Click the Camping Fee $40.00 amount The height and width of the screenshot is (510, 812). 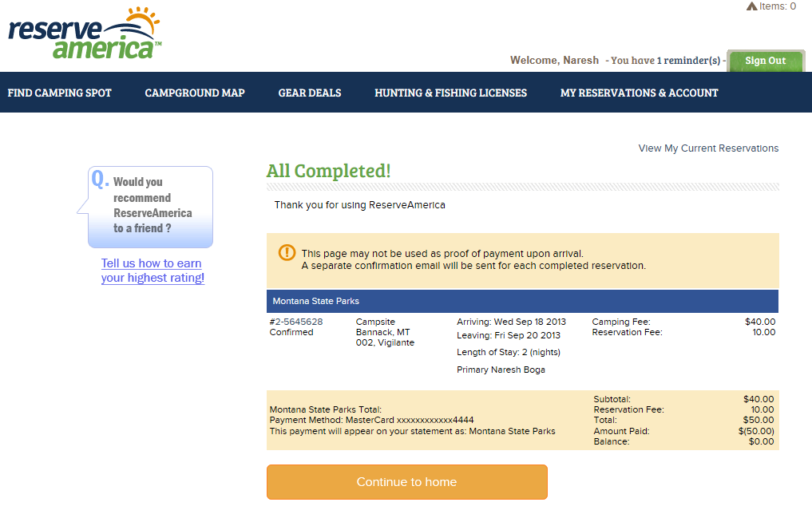click(760, 322)
